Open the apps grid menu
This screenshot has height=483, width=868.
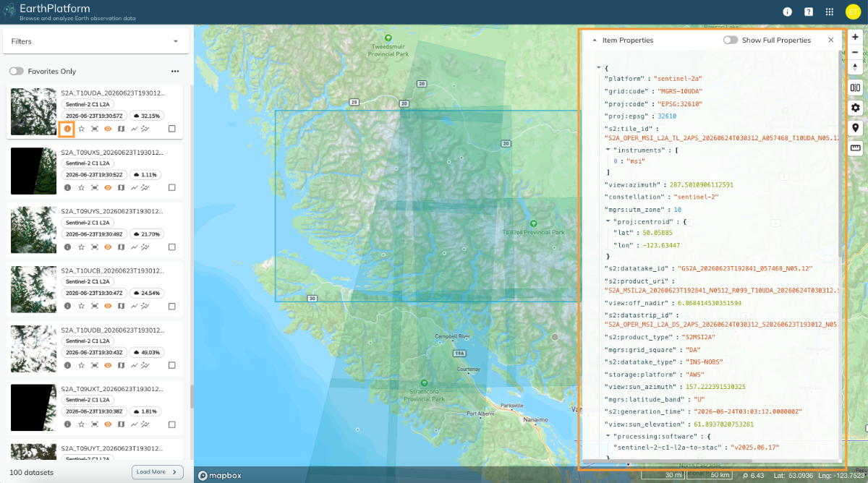click(x=830, y=12)
